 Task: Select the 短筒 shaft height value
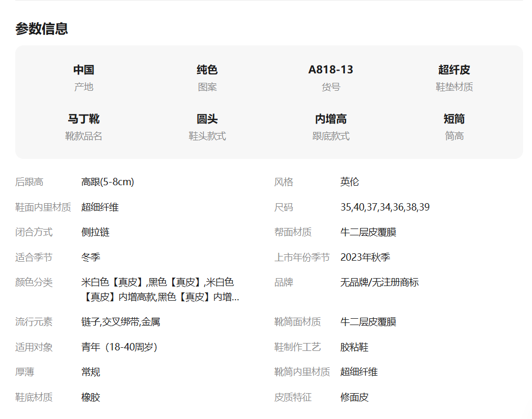[454, 119]
